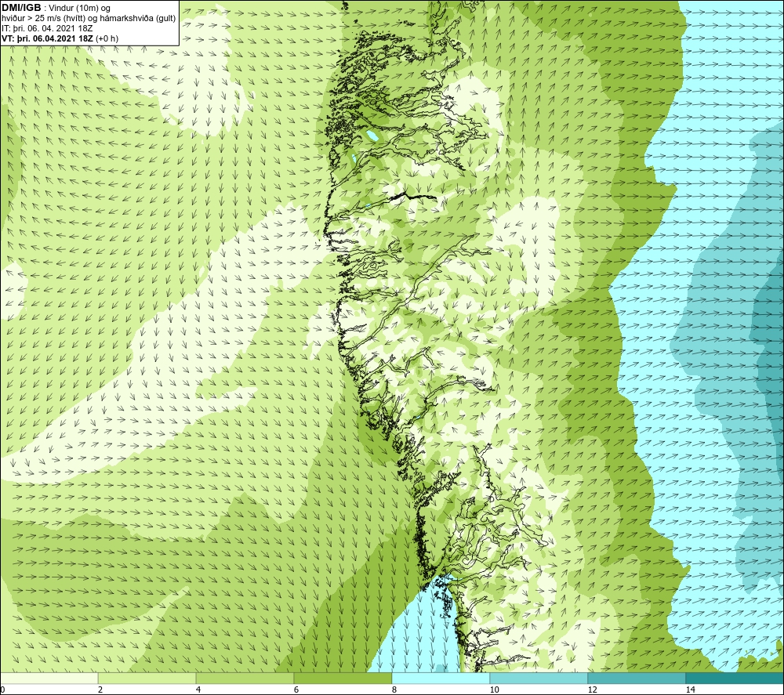Screen dimensions: 784x695
Task: Pick the palest 0–2 legend swatch
Action: coord(49,678)
